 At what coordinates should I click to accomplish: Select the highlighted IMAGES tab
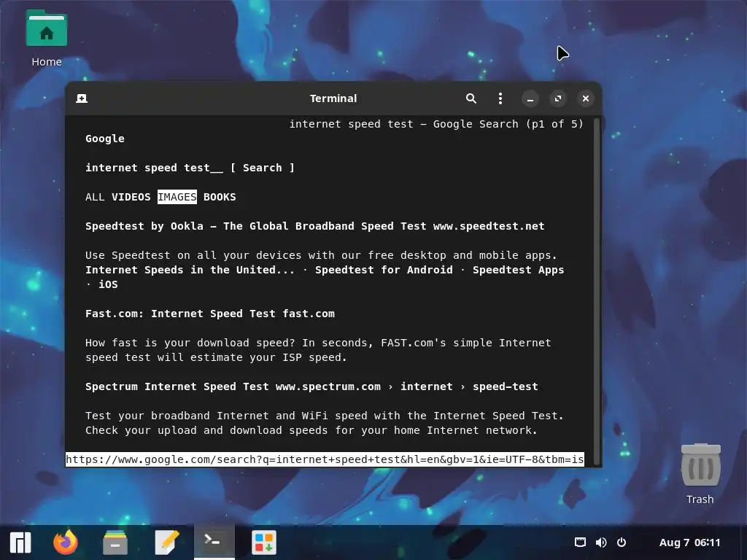177,197
